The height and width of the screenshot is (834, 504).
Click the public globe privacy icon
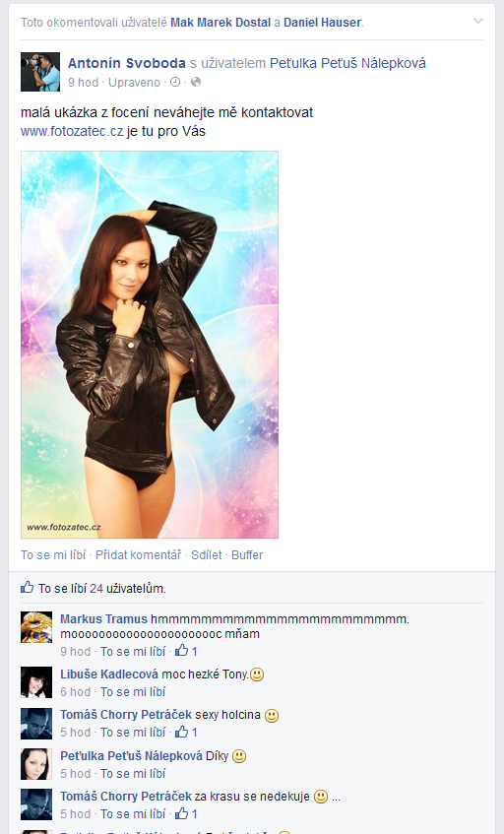click(x=196, y=82)
